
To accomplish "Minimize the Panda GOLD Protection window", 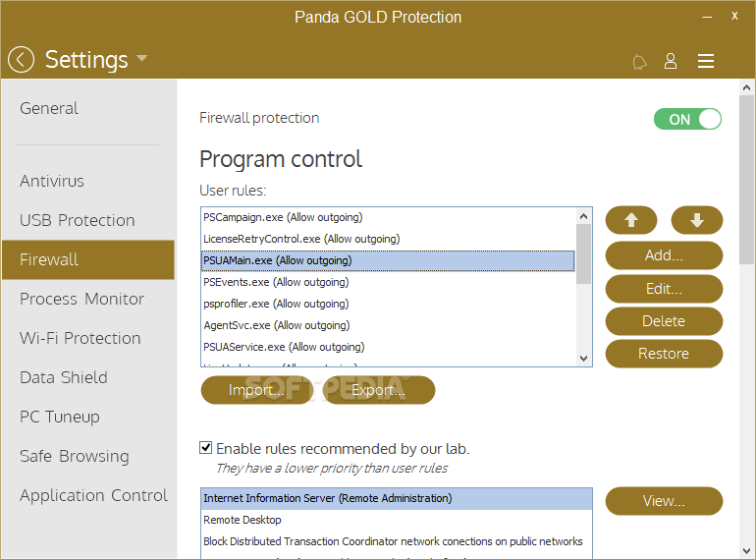I will click(707, 17).
